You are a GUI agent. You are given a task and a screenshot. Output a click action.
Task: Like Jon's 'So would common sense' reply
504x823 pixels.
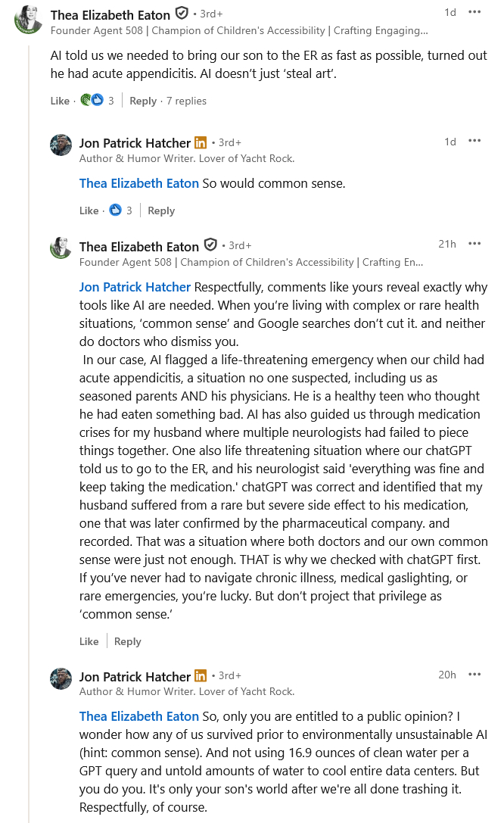(x=89, y=210)
